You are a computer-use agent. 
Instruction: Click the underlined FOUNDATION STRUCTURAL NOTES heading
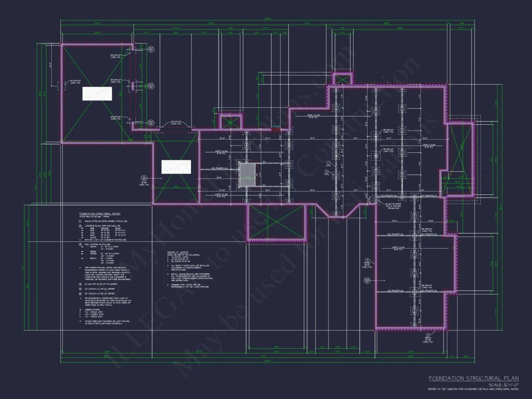pyautogui.click(x=100, y=214)
